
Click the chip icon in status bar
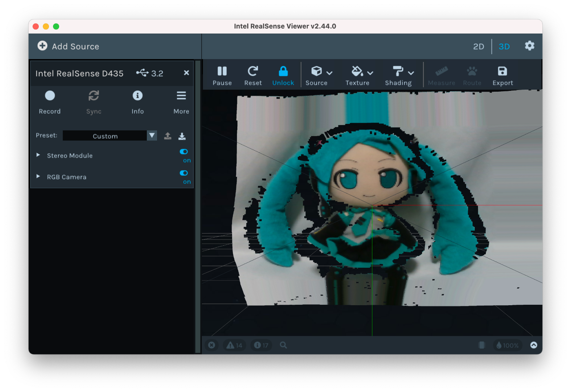point(482,345)
